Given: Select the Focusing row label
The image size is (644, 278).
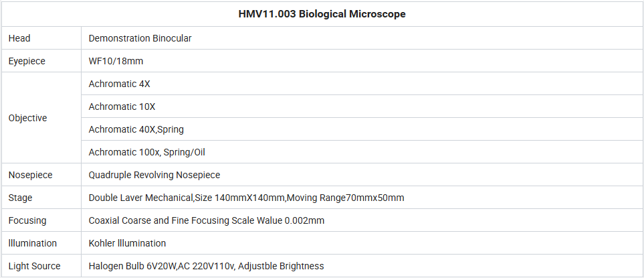Looking at the screenshot, I should (x=27, y=220).
